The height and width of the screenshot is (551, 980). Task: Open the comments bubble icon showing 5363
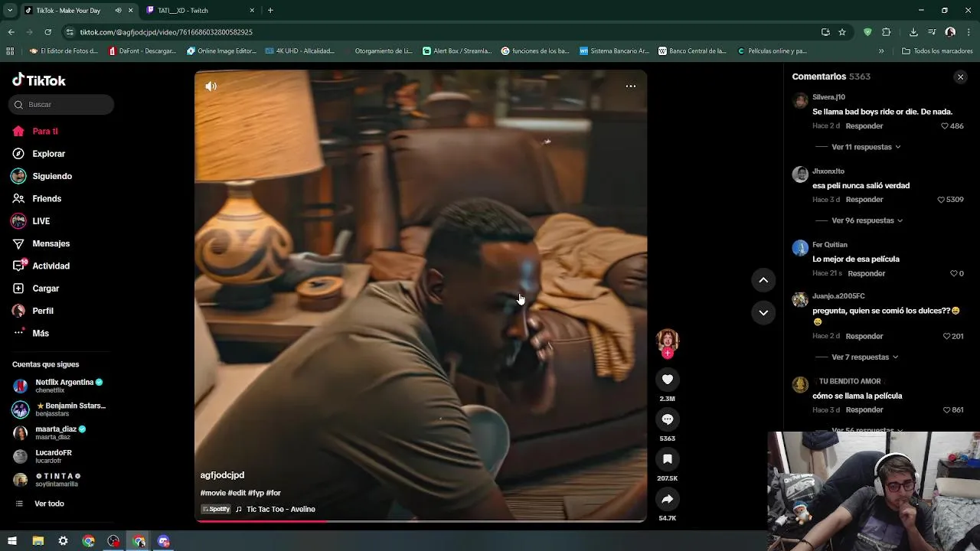click(x=668, y=419)
